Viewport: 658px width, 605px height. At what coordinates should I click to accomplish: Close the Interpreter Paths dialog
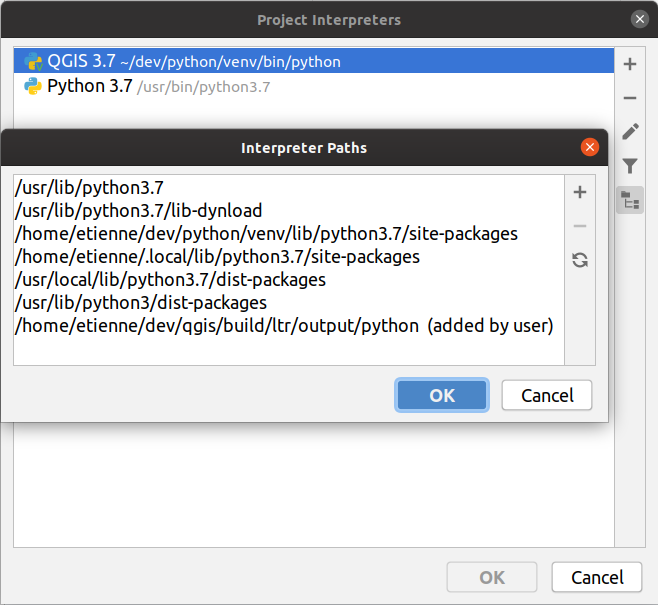point(590,148)
